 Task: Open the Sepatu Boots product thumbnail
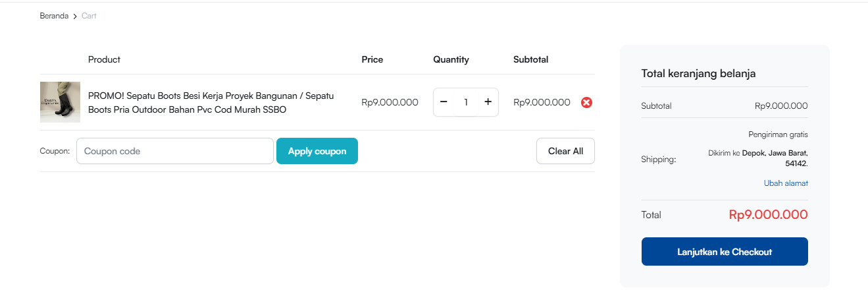pos(60,102)
